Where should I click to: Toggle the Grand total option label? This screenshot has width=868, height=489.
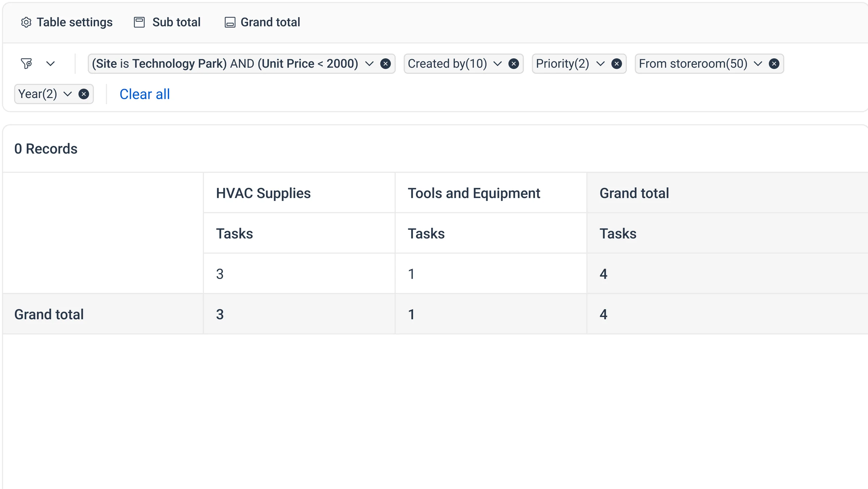pyautogui.click(x=271, y=22)
